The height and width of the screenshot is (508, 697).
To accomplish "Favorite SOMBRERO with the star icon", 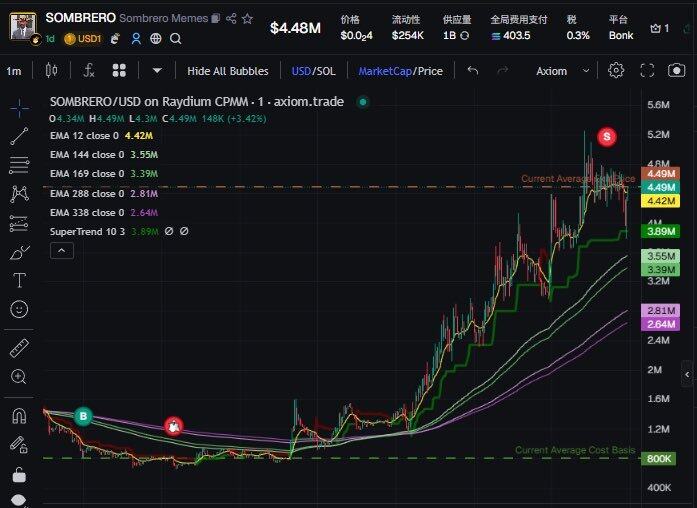I will 247,18.
